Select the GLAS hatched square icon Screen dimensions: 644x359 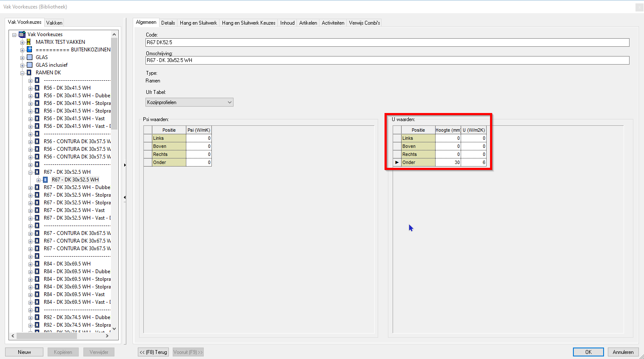[x=28, y=57]
